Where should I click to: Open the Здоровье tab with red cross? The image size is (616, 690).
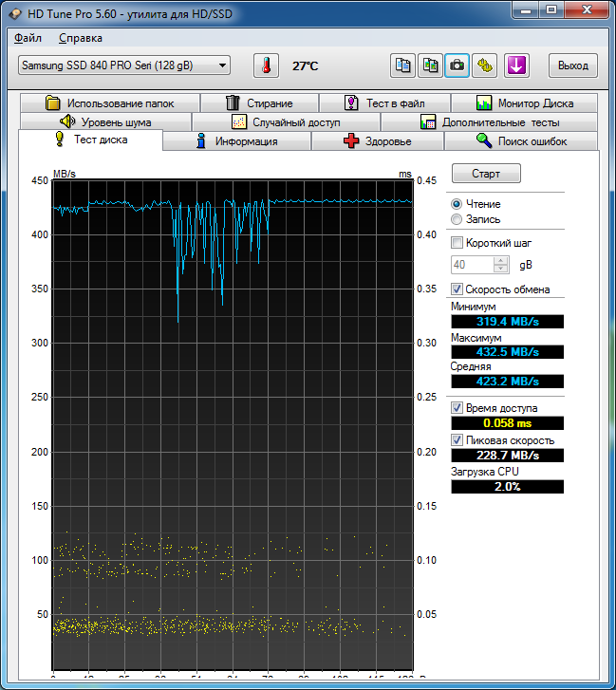(x=378, y=141)
